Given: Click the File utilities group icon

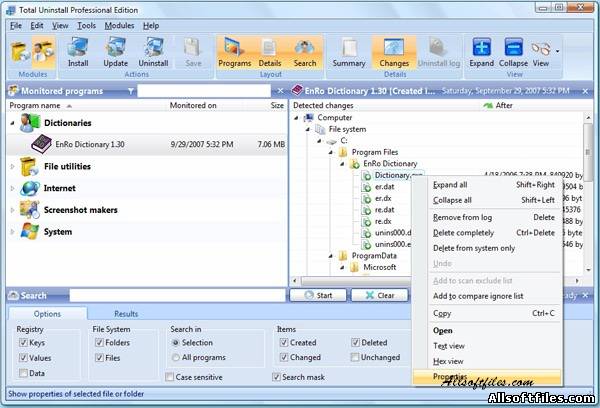Looking at the screenshot, I should pos(29,166).
